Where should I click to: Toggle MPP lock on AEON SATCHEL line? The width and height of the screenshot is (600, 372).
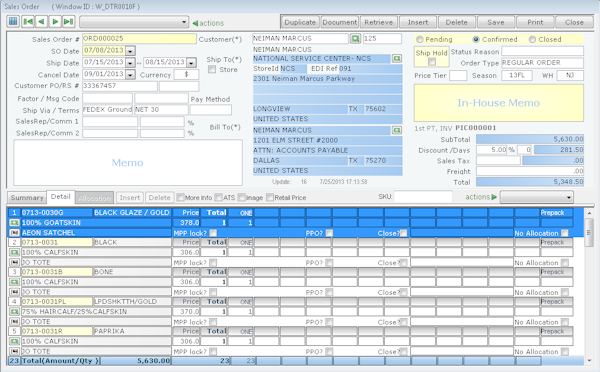[213, 233]
